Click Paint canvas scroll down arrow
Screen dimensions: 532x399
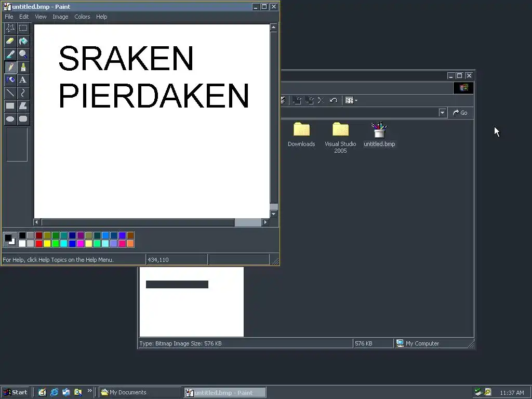click(x=273, y=214)
